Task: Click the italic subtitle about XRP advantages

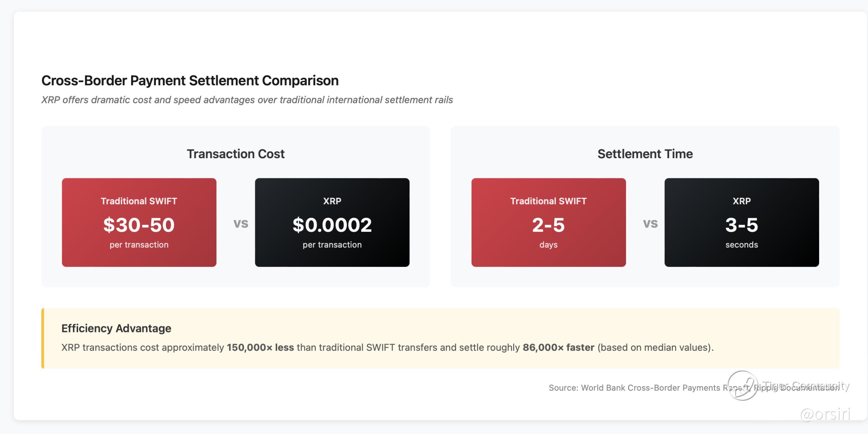Action: tap(247, 100)
